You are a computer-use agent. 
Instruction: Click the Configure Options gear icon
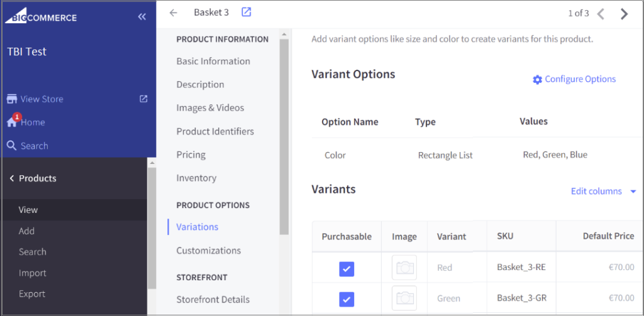click(537, 79)
